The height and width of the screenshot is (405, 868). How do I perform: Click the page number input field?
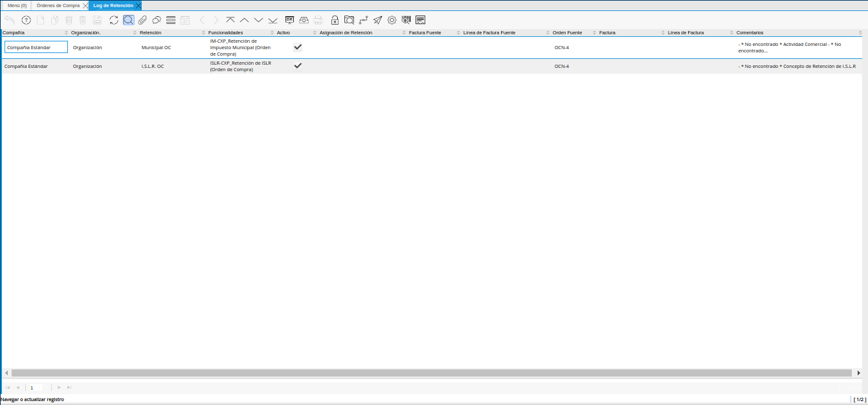click(35, 388)
